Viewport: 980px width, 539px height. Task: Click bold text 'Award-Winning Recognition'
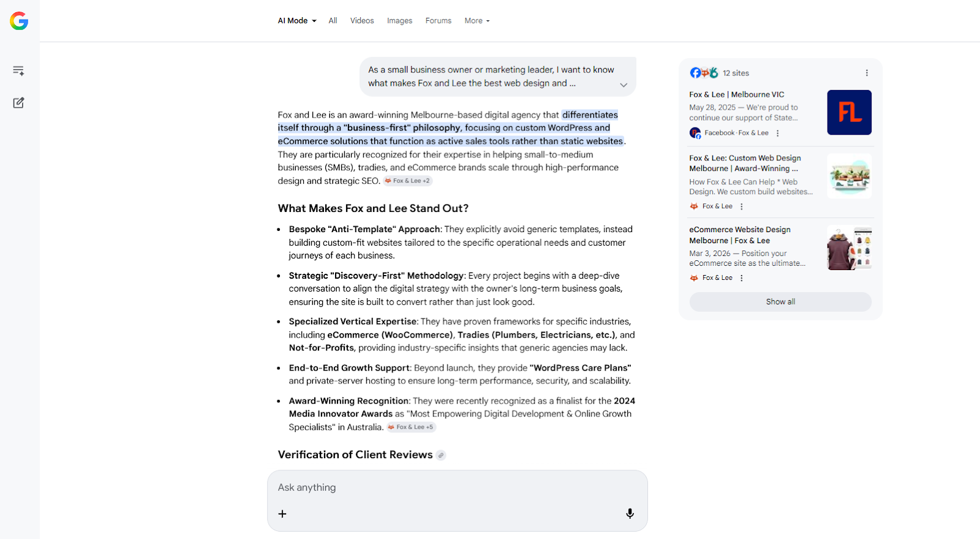[x=349, y=401]
